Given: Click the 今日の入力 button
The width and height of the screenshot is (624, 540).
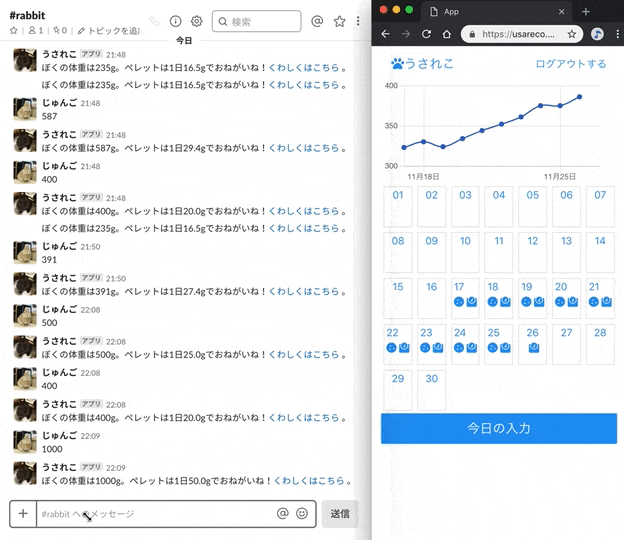Looking at the screenshot, I should pyautogui.click(x=499, y=428).
